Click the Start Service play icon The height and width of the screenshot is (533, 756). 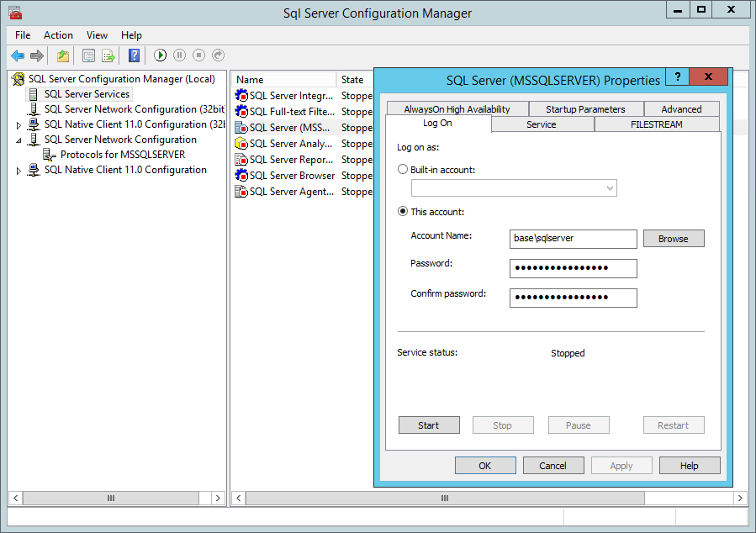[160, 55]
